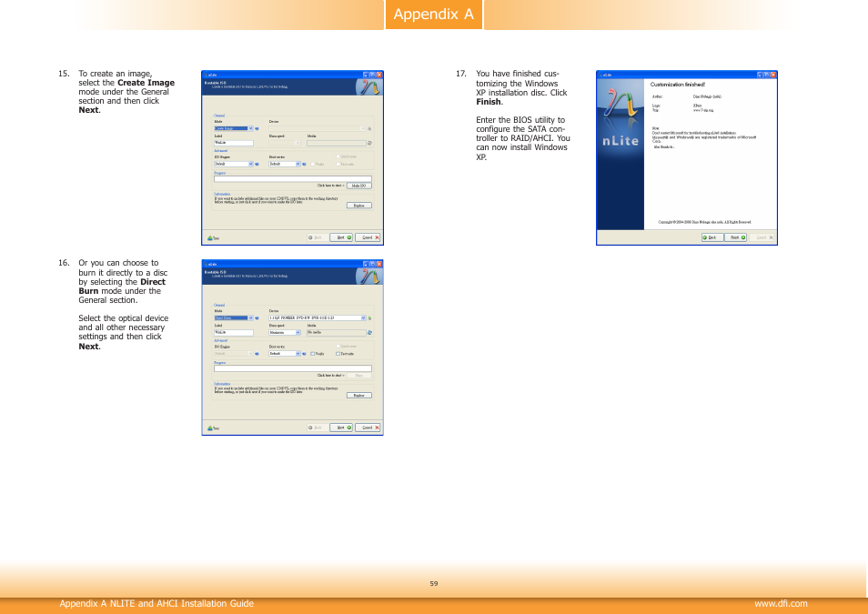Click ISO Engine info icon in Create Image window
The height and width of the screenshot is (614, 868).
coord(257,164)
